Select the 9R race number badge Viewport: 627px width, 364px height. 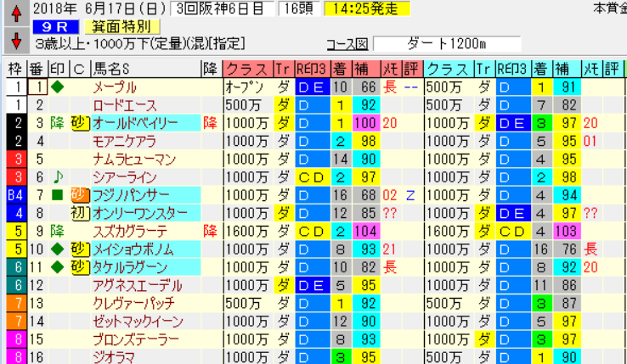[55, 27]
